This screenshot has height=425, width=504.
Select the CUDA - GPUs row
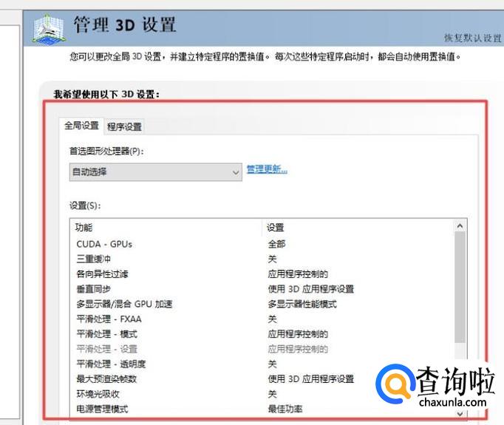click(262, 244)
